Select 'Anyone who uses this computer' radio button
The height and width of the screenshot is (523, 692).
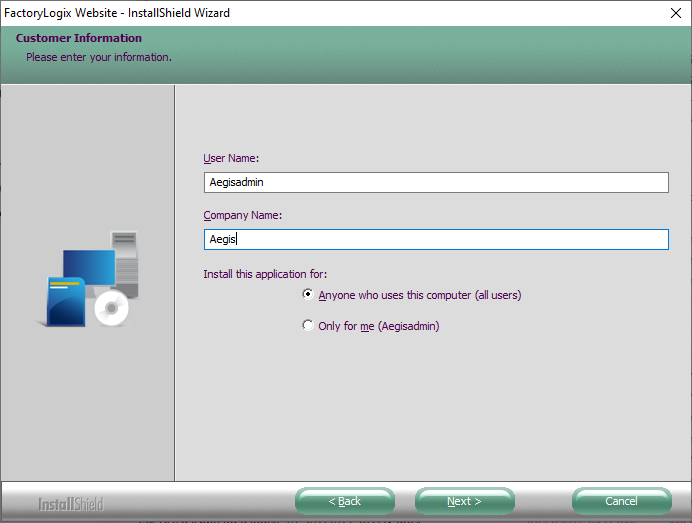point(308,295)
